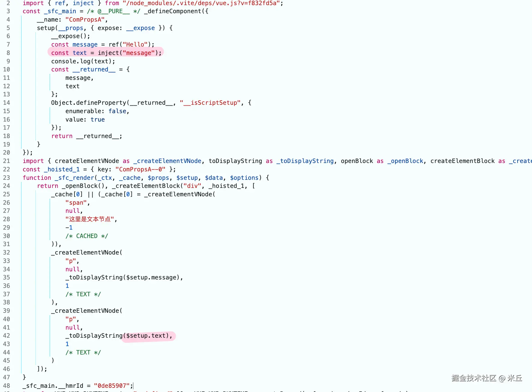Click the "这里是文本节点" string
Image resolution: width=532 pixels, height=392 pixels.
(90, 219)
